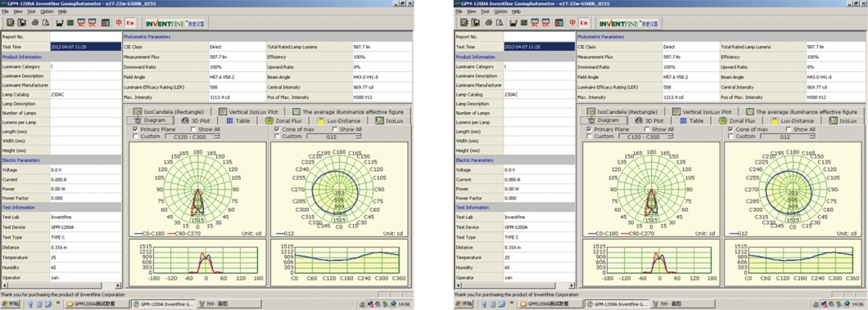
Task: Switch to En language icon in left window
Action: (x=130, y=23)
